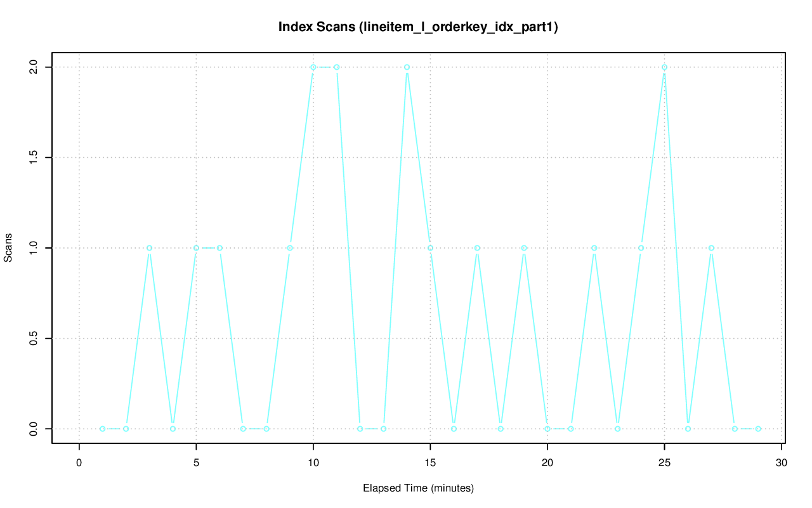Click the data point at minute 11

[x=337, y=67]
